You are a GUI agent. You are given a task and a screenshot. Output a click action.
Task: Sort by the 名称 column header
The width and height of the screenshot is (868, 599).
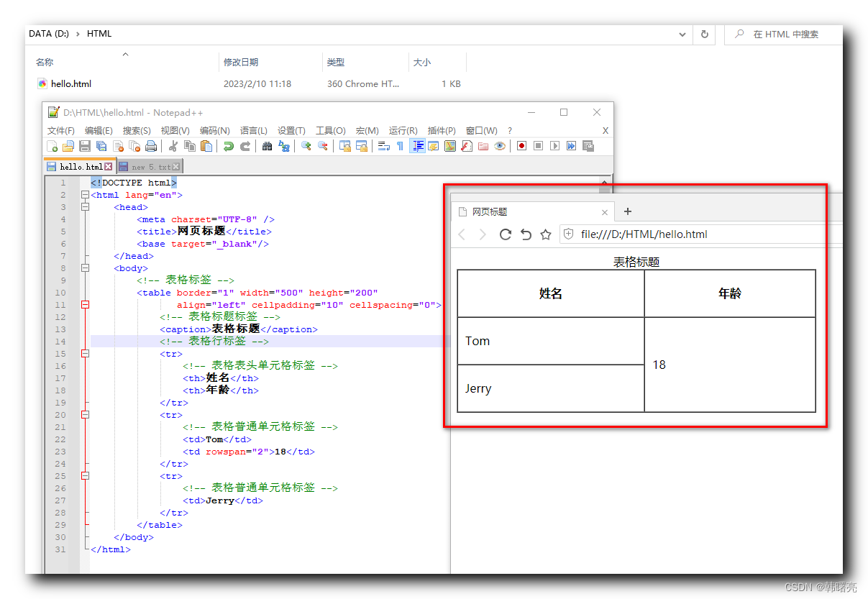click(x=45, y=63)
